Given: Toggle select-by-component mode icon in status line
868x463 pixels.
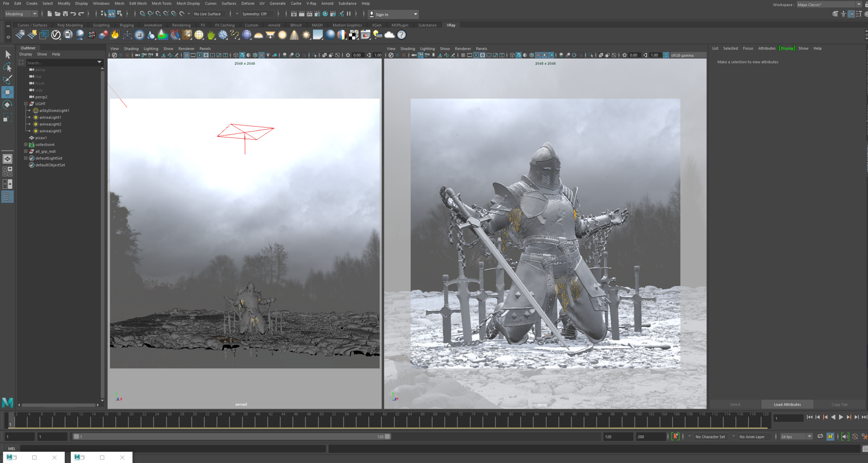Looking at the screenshot, I should click(119, 14).
